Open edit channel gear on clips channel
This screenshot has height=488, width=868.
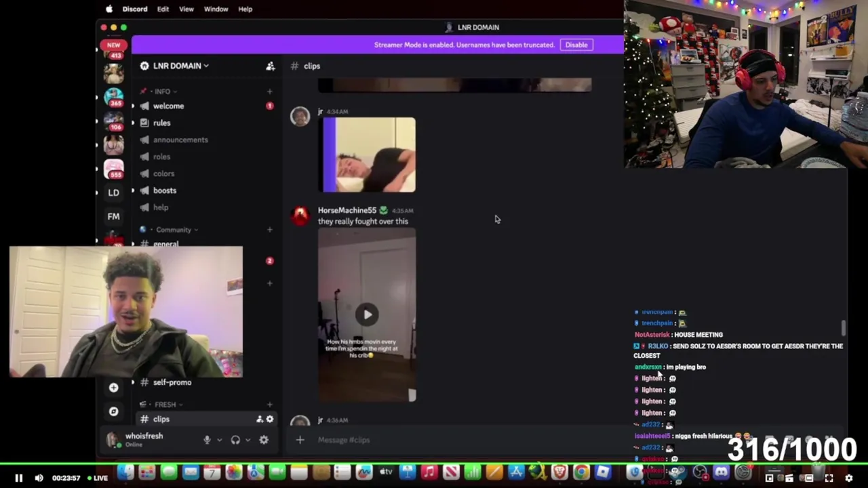pyautogui.click(x=270, y=419)
